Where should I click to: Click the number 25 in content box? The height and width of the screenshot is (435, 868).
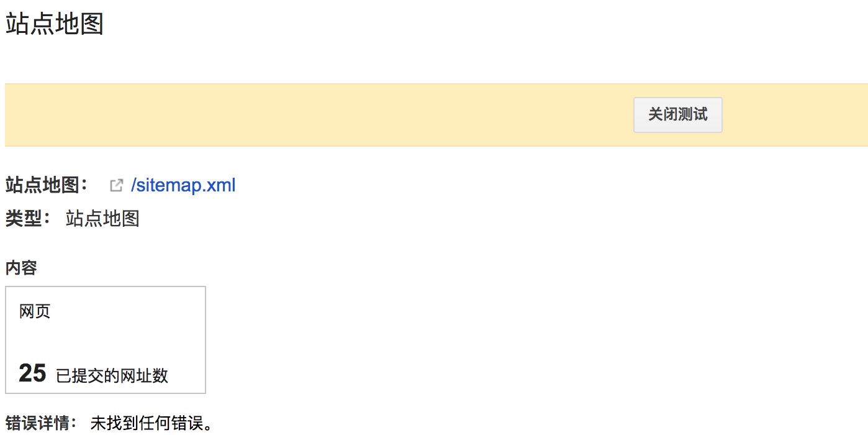click(x=32, y=373)
